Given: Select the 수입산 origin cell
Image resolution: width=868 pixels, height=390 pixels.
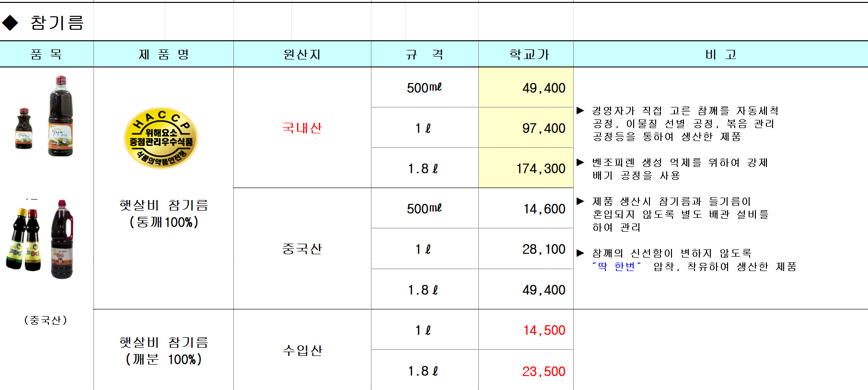Looking at the screenshot, I should click(x=302, y=351).
